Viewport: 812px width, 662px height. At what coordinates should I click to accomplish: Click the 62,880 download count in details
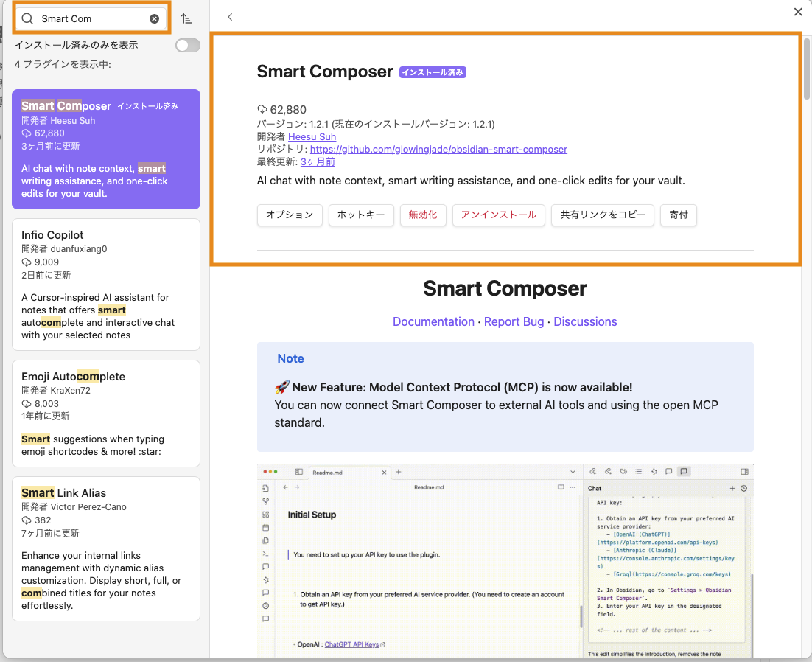click(281, 110)
